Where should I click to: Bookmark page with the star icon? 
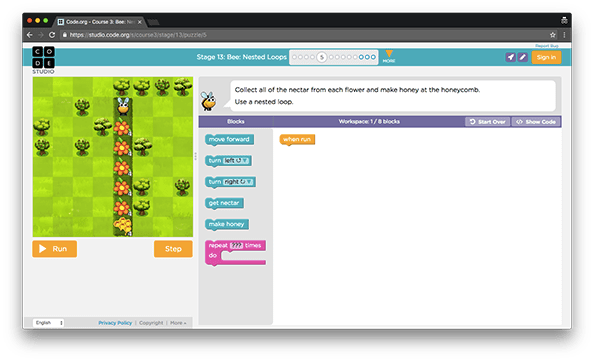point(552,35)
